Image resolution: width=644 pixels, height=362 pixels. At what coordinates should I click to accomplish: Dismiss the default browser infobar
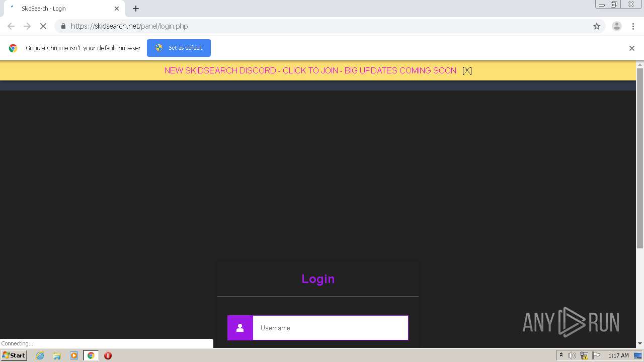click(632, 48)
